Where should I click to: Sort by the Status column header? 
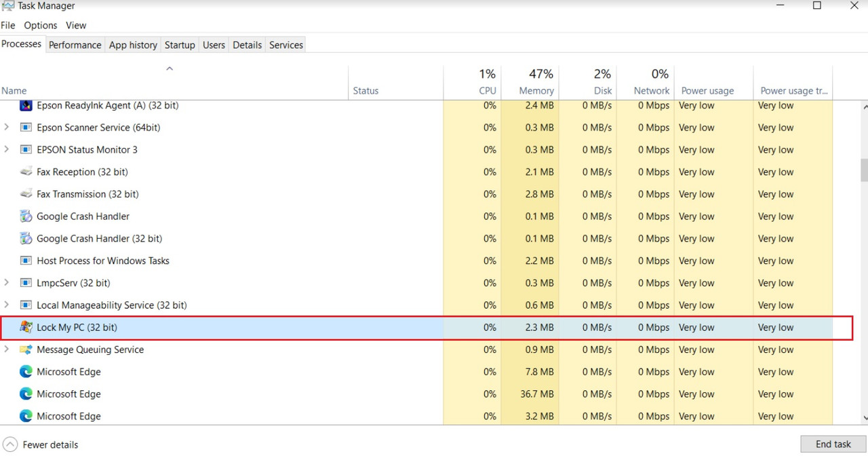(x=396, y=82)
